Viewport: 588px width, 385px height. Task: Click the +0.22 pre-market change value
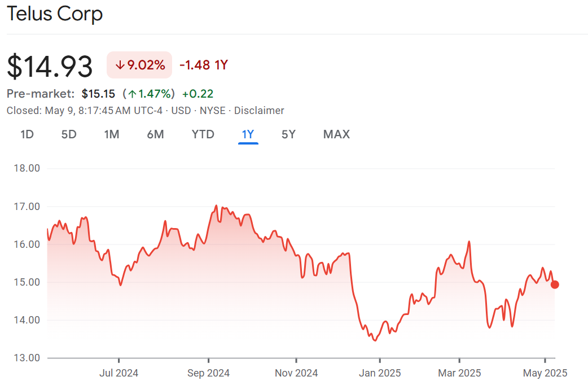[198, 94]
